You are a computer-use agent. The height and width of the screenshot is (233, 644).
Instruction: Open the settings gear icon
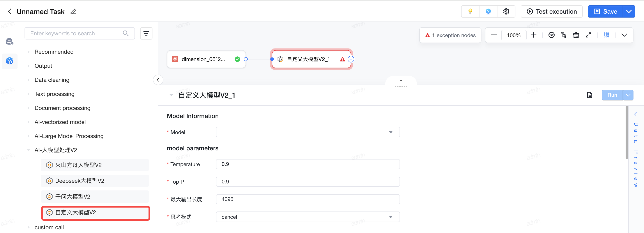506,11
